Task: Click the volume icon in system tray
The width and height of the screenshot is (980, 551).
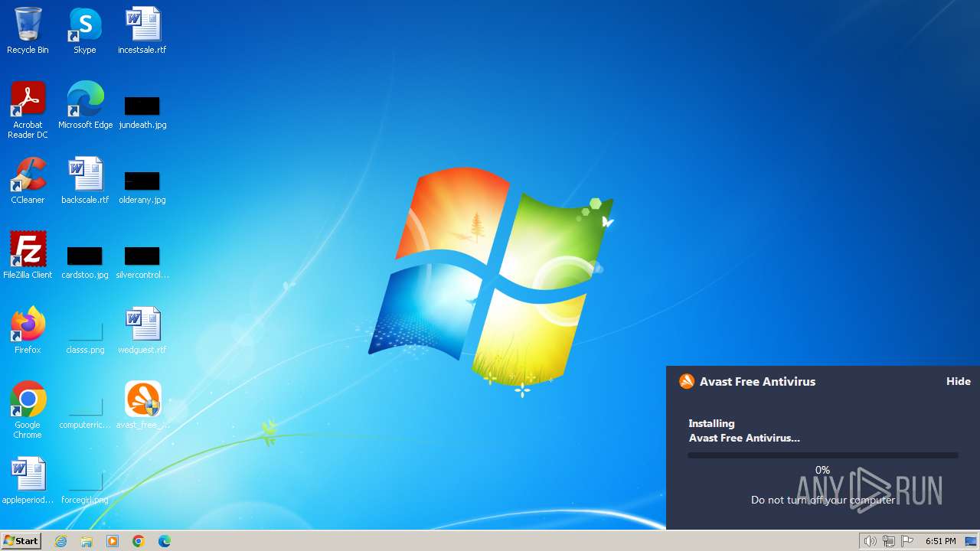Action: click(870, 541)
